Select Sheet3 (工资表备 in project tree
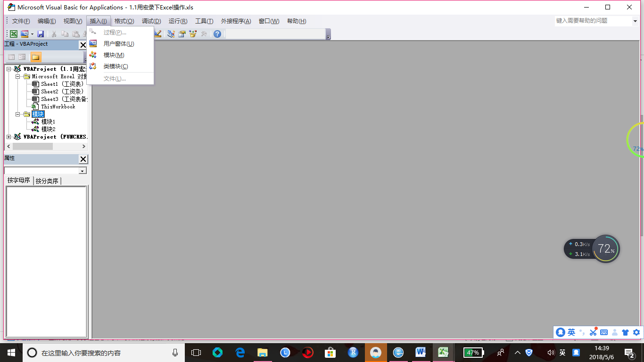This screenshot has height=362, width=644. [64, 99]
